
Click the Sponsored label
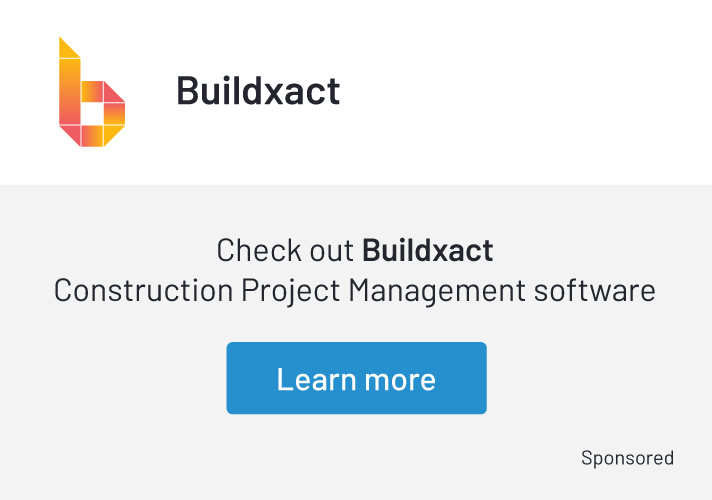627,458
